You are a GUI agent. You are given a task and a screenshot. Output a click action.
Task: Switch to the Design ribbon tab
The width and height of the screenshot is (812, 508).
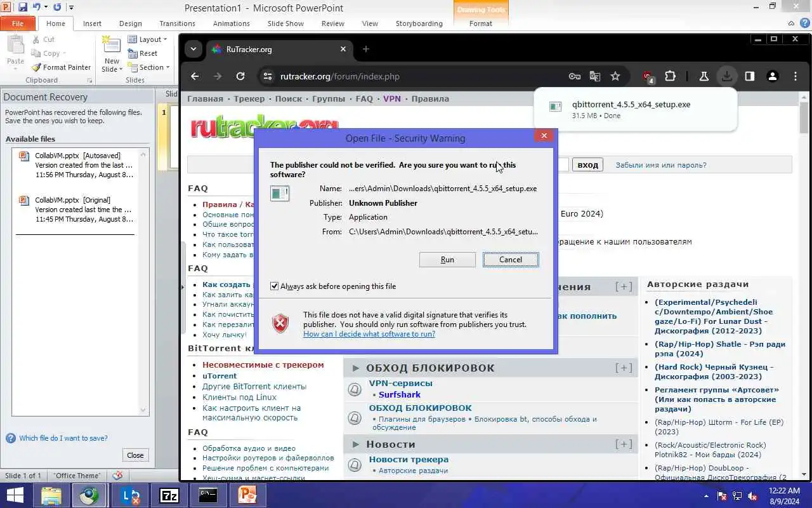coord(131,23)
